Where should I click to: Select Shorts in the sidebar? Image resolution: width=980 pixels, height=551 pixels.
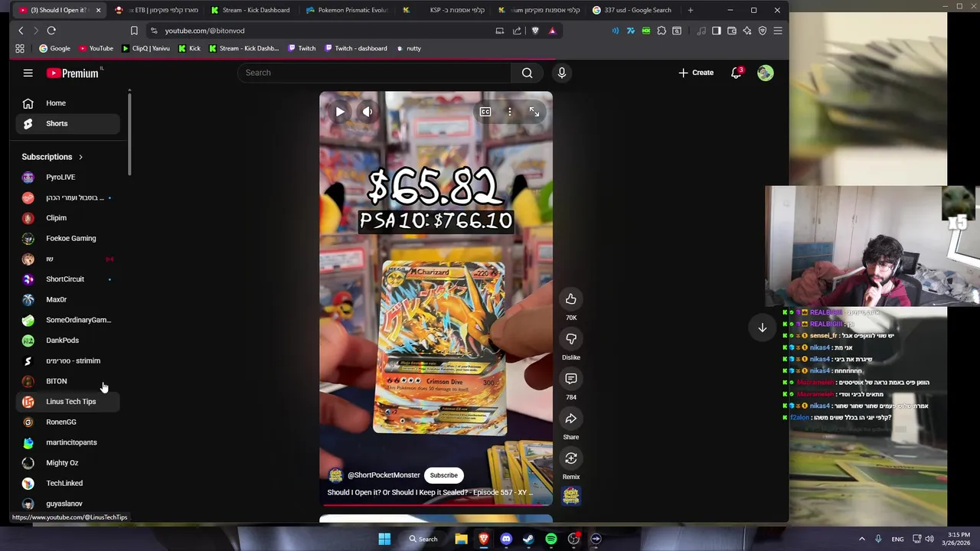67,123
